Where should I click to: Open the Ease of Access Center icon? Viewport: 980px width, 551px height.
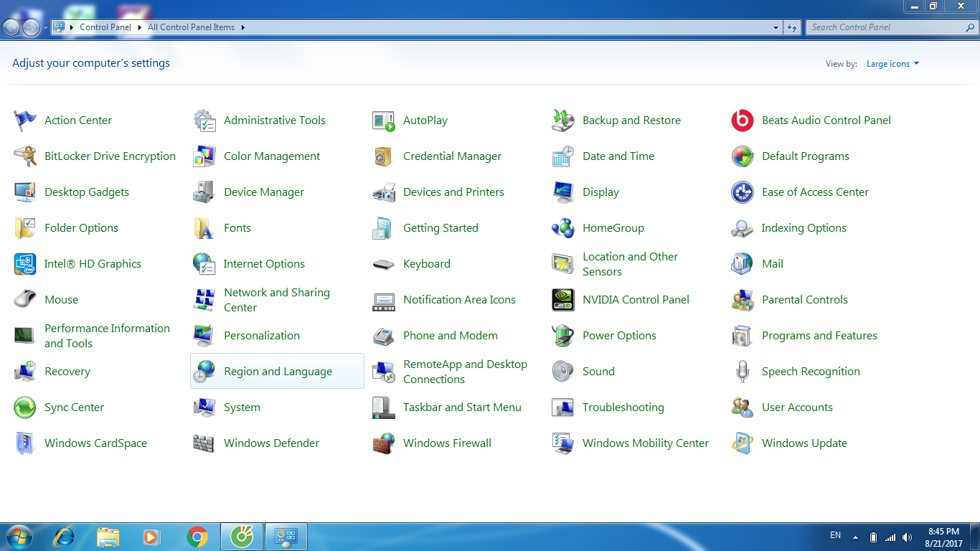(743, 192)
